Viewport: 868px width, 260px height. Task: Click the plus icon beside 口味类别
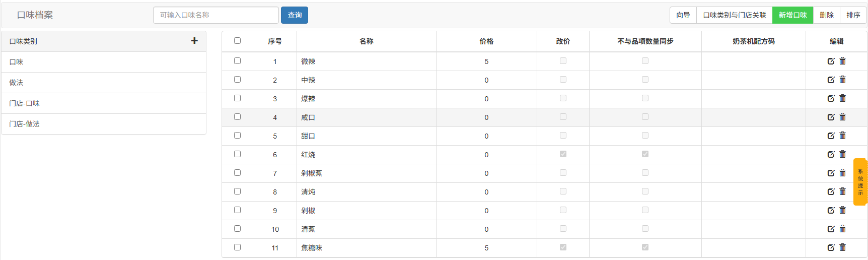194,41
